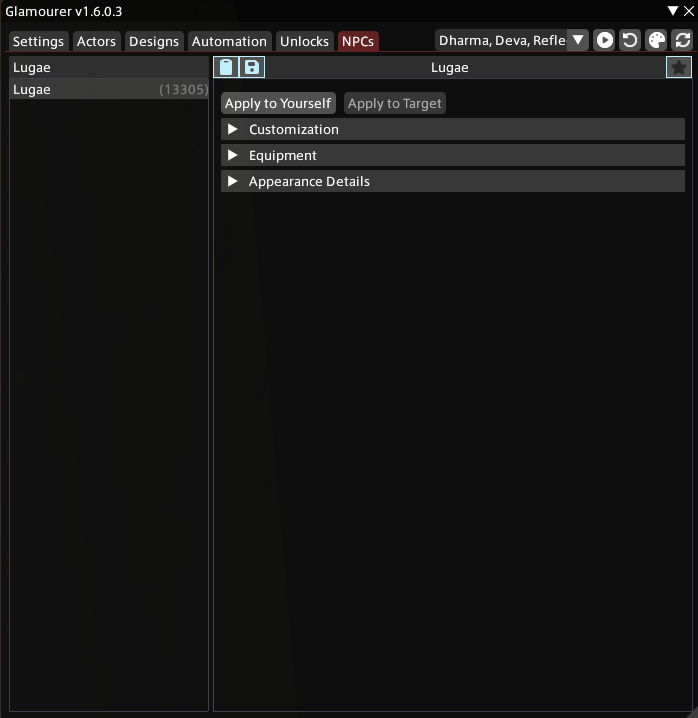Close the Glamourer window
The height and width of the screenshot is (718, 698).
[x=689, y=11]
